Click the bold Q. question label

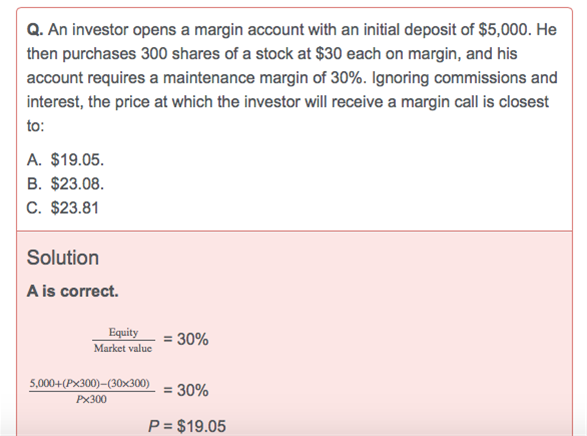35,30
